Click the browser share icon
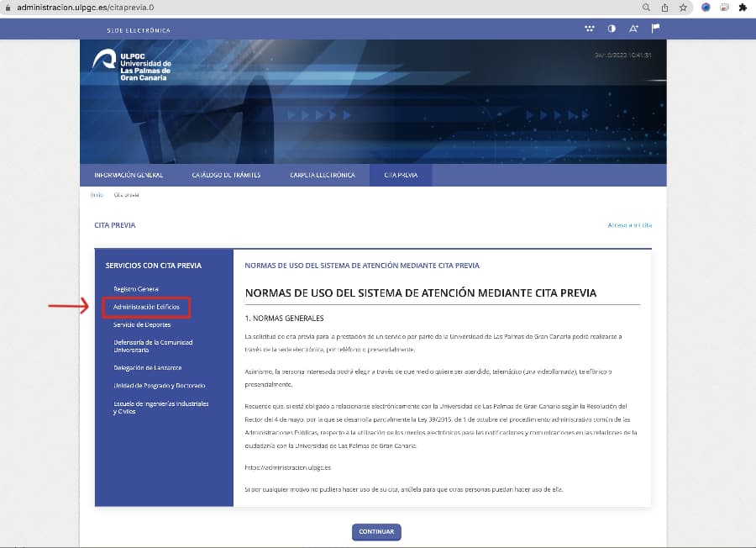756x548 pixels. pyautogui.click(x=665, y=8)
